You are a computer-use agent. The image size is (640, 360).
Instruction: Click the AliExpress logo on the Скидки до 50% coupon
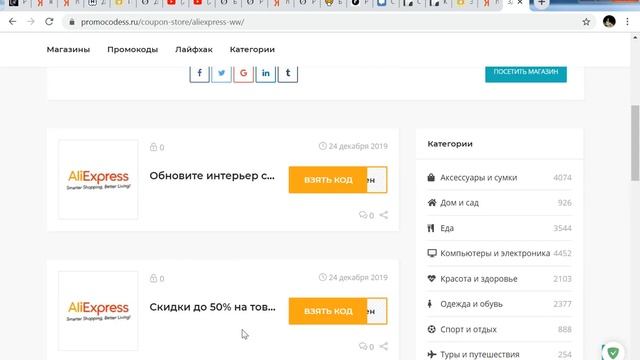click(98, 311)
